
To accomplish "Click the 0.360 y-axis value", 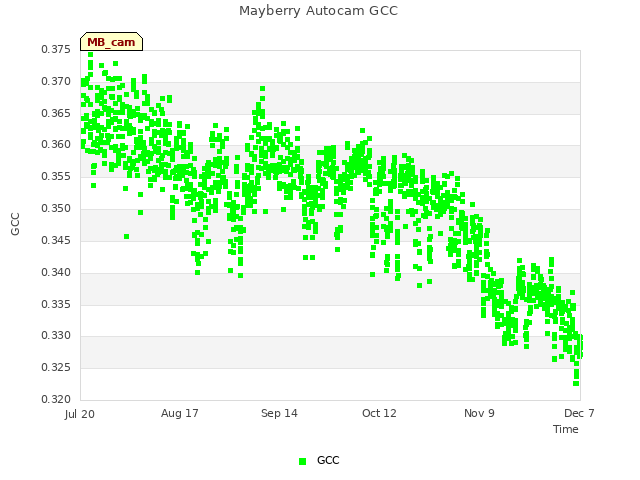I will pyautogui.click(x=56, y=144).
